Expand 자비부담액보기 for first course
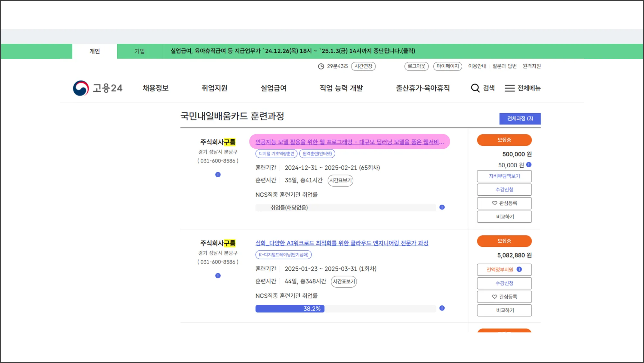 click(504, 176)
